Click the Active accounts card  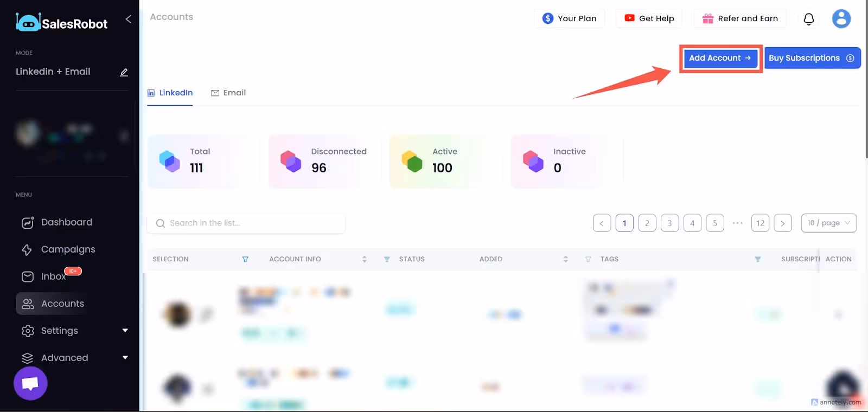(x=446, y=162)
